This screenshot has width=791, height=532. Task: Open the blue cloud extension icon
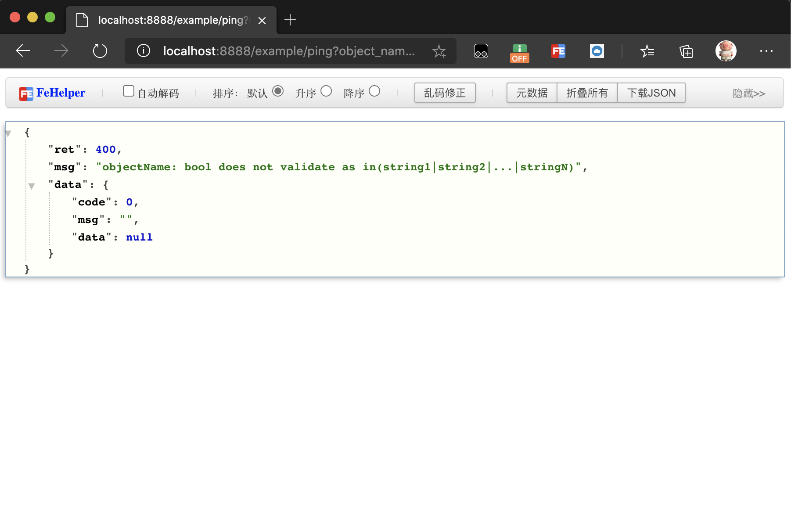(x=597, y=51)
